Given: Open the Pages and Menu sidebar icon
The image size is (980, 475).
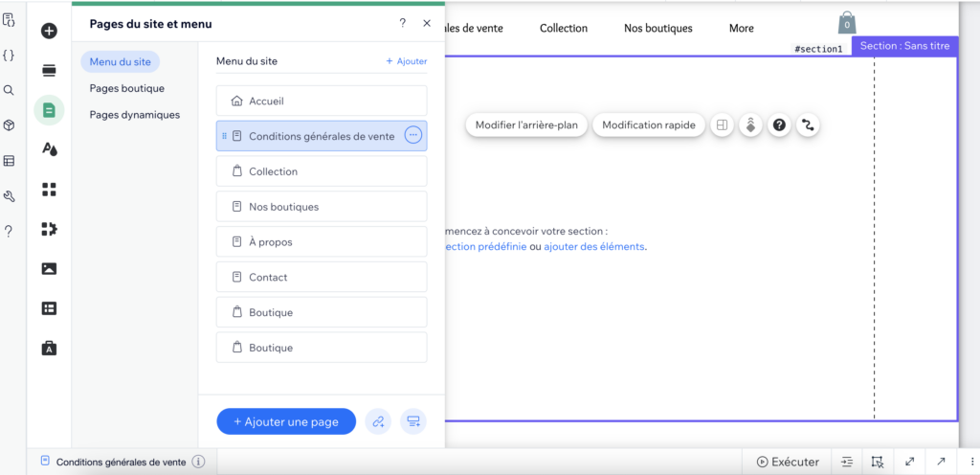Looking at the screenshot, I should click(x=49, y=110).
